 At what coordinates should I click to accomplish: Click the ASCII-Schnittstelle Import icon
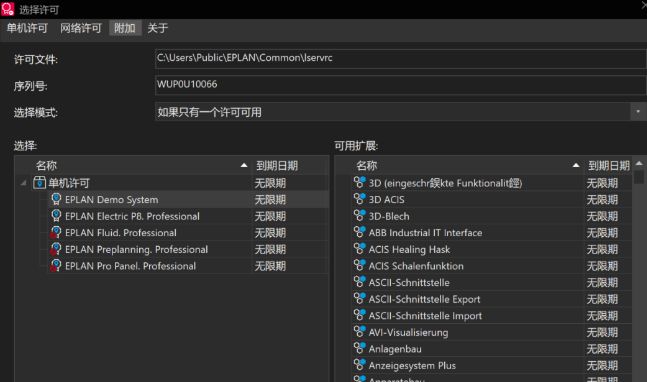pyautogui.click(x=359, y=315)
